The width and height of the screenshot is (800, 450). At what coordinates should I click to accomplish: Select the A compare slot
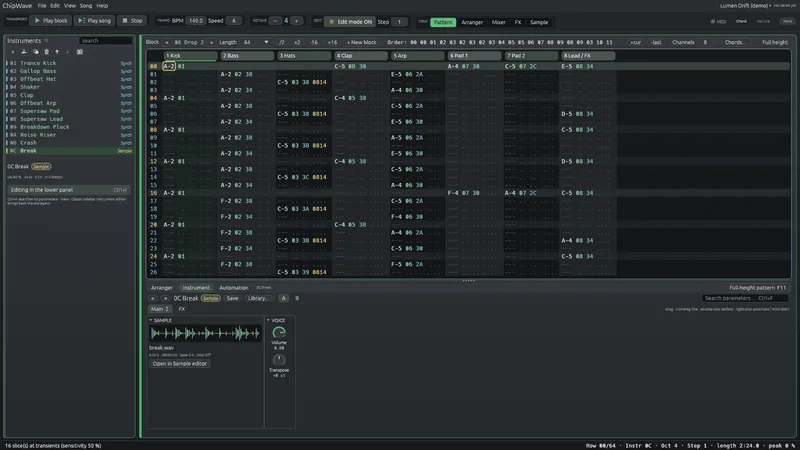[284, 298]
